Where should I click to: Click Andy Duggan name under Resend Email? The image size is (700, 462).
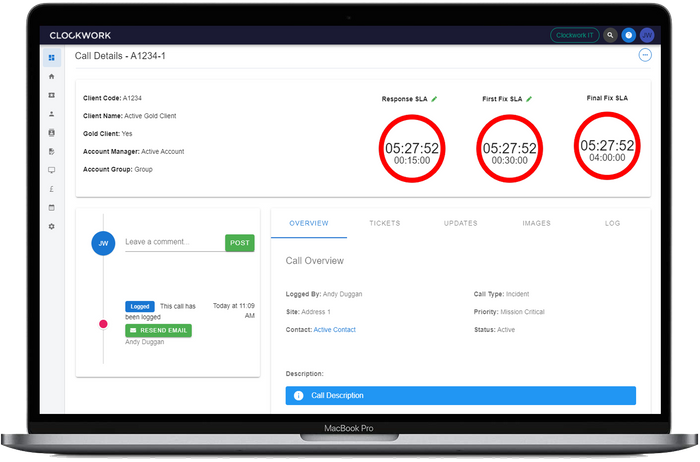coord(145,342)
